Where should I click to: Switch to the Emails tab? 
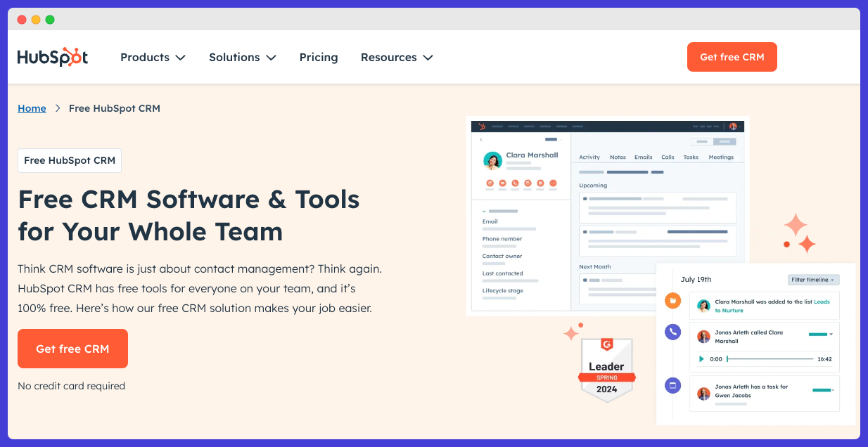pyautogui.click(x=643, y=157)
